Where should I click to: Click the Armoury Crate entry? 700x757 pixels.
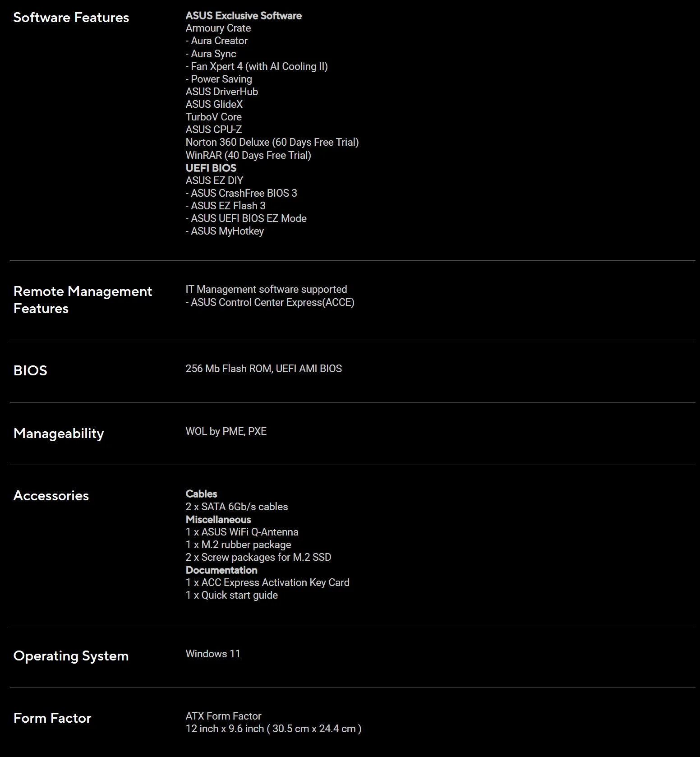[218, 28]
